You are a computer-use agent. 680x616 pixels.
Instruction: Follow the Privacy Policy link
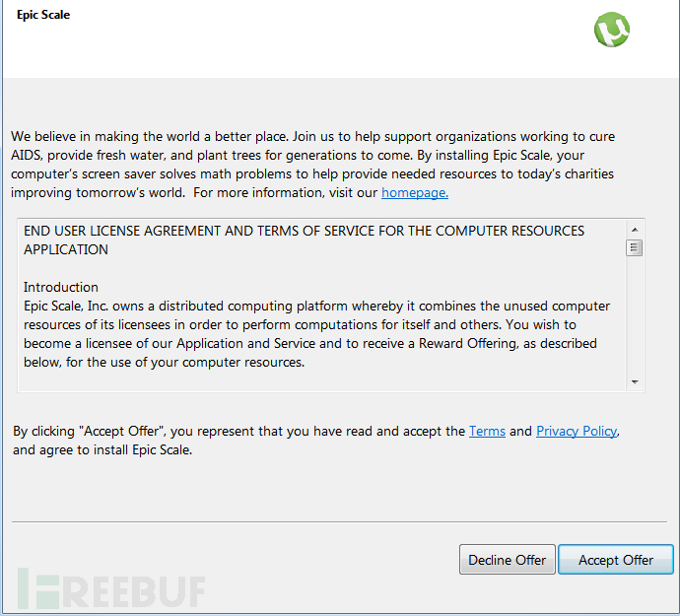[x=577, y=431]
